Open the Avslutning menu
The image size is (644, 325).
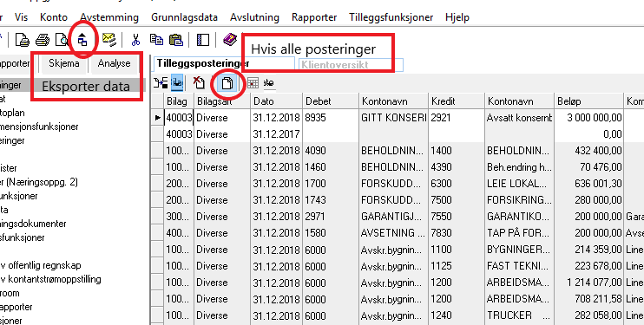254,17
